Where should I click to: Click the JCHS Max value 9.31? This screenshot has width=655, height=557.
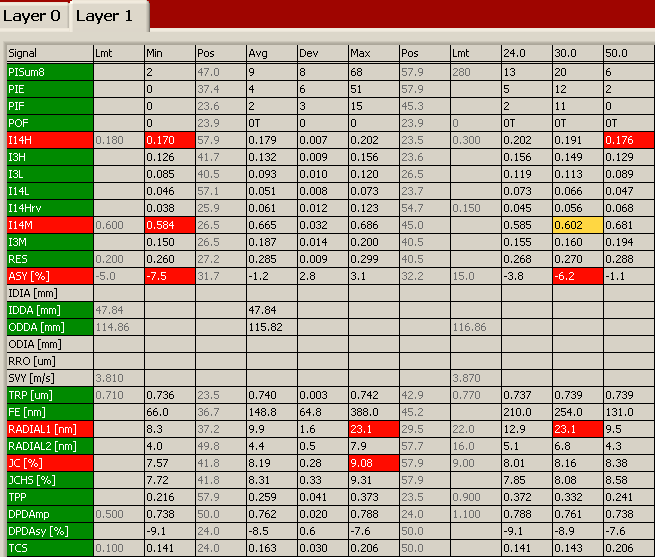click(x=374, y=480)
